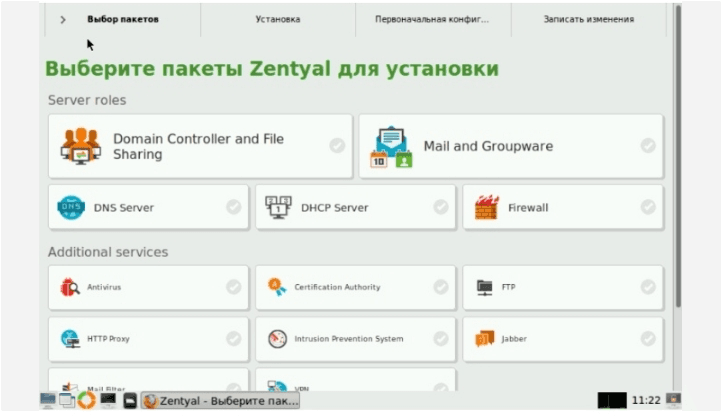Click the vertical page scrollbar

click(678, 157)
